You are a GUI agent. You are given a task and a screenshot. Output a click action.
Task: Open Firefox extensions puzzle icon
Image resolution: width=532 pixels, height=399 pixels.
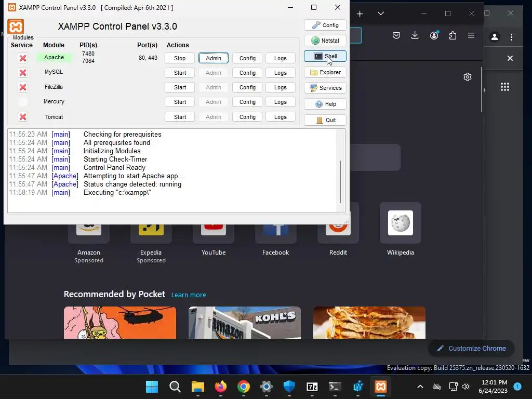point(453,35)
